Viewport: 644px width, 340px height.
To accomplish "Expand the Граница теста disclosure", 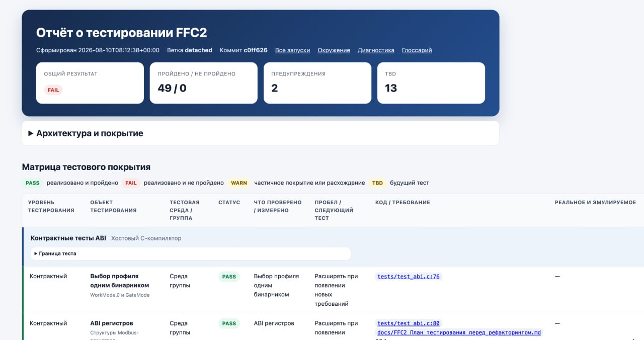I will [x=55, y=253].
